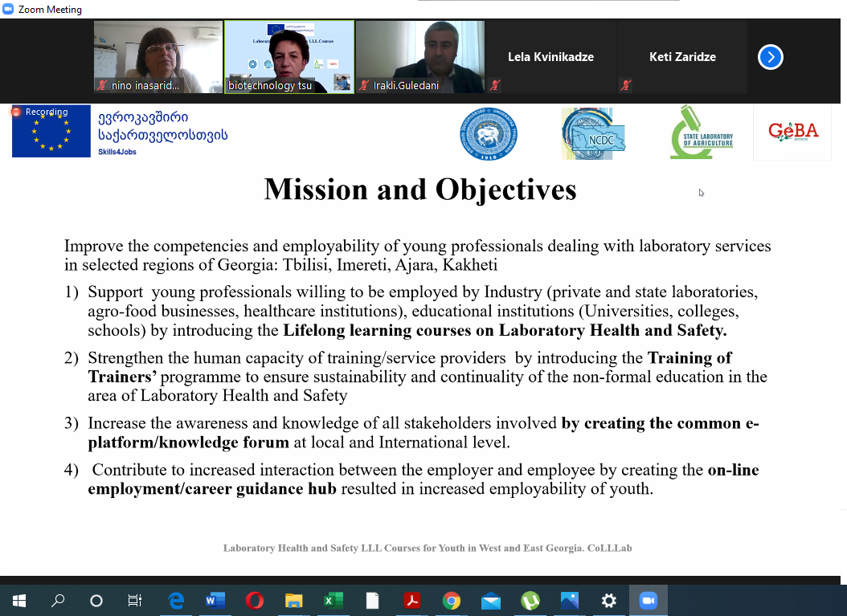The height and width of the screenshot is (616, 847).
Task: Click muted microphone icon on Keti Zaridze tile
Action: [625, 85]
